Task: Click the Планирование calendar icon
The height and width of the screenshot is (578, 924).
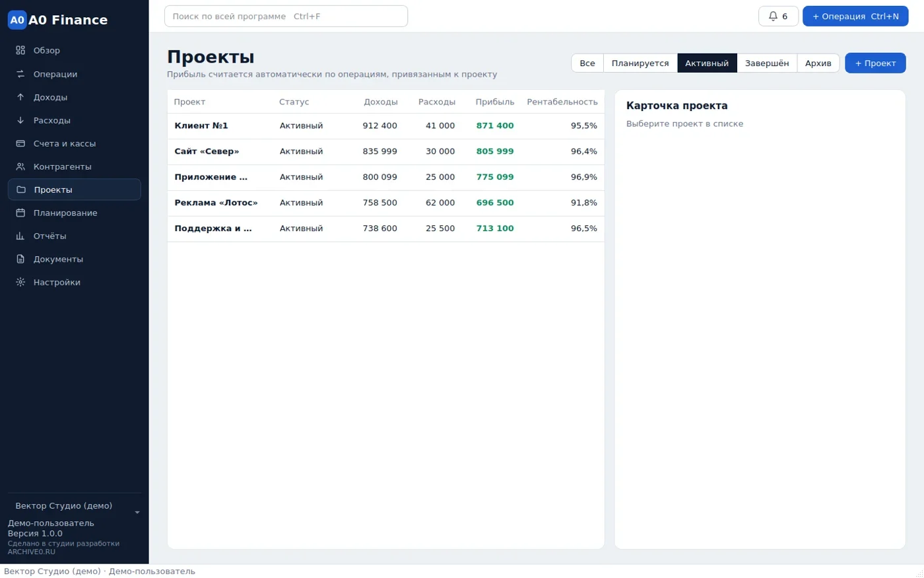Action: [x=20, y=213]
